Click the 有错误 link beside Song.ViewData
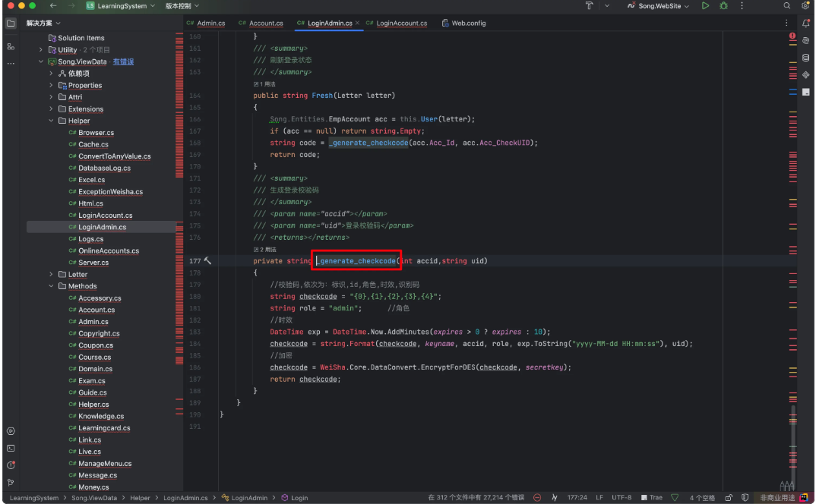 coord(123,62)
